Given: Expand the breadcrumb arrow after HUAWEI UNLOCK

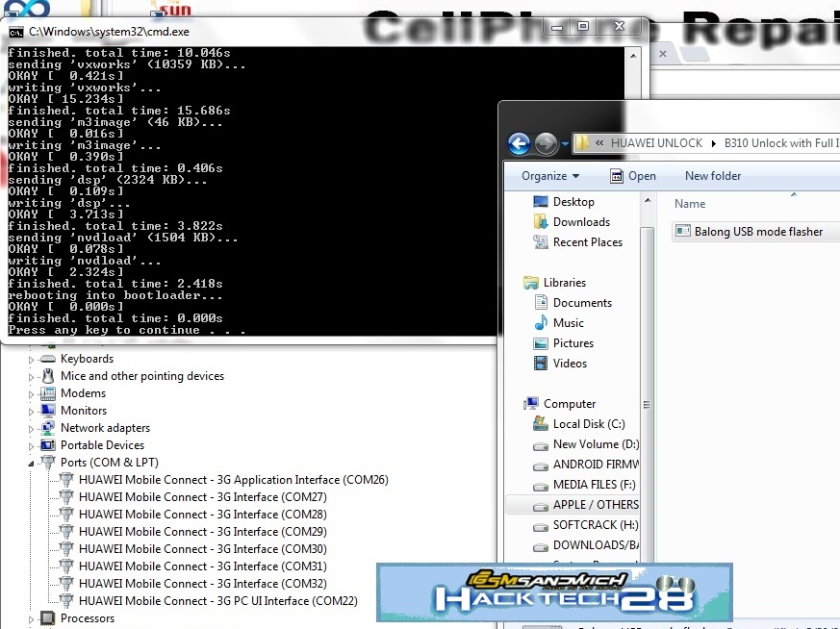Looking at the screenshot, I should click(714, 143).
